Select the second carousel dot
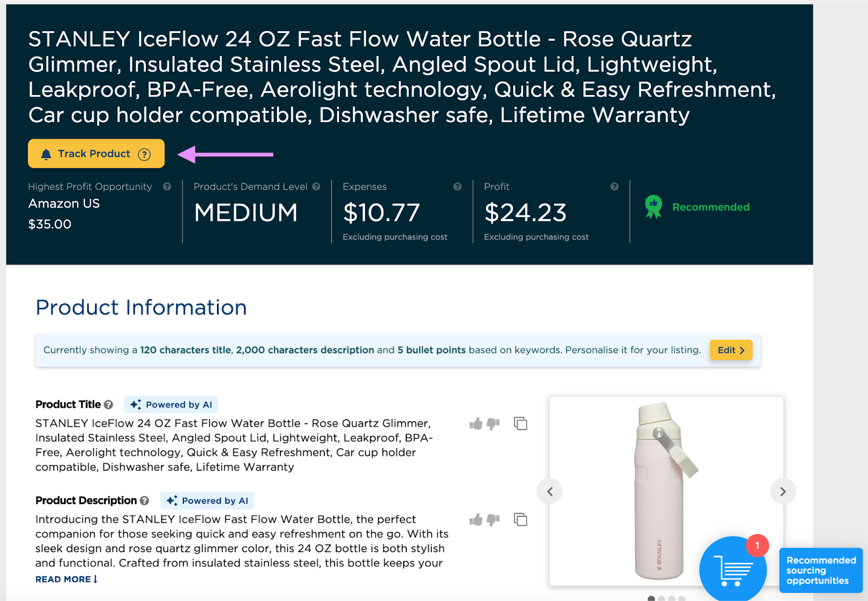 coord(661,598)
